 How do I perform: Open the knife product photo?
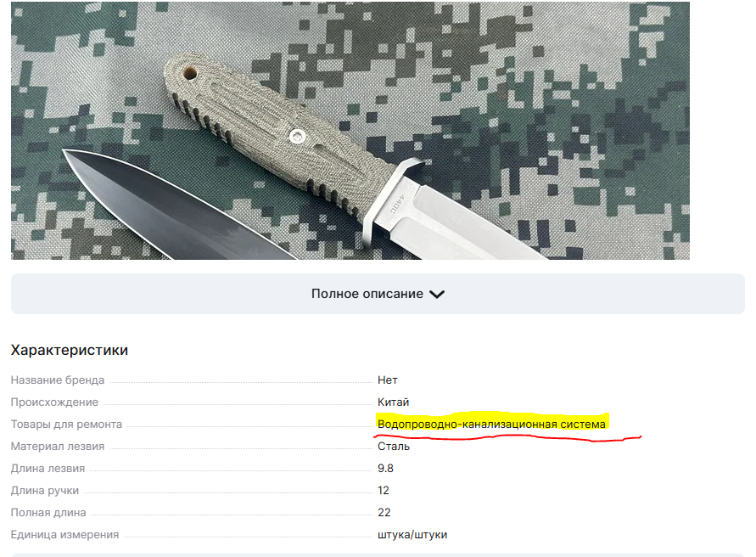pos(350,130)
